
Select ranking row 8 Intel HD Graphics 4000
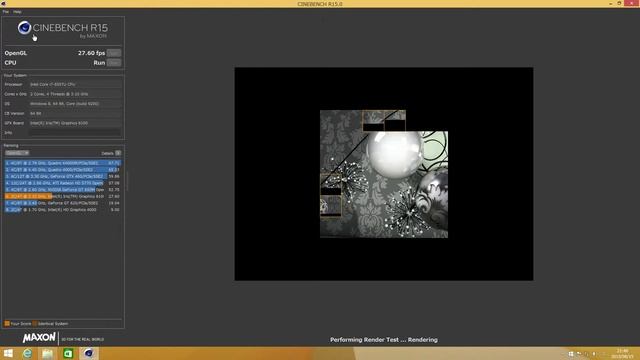pos(62,210)
